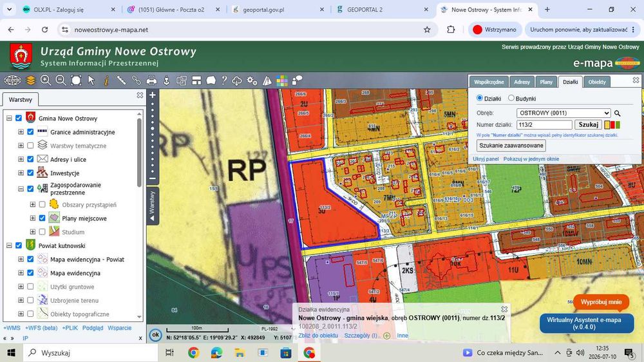Expand the Adresy i ulice node
Viewport: 644px width, 362px height.
tap(21, 159)
